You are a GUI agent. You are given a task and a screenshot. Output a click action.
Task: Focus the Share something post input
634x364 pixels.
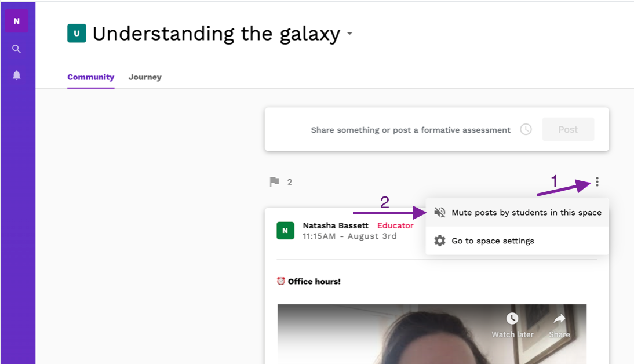(x=410, y=130)
